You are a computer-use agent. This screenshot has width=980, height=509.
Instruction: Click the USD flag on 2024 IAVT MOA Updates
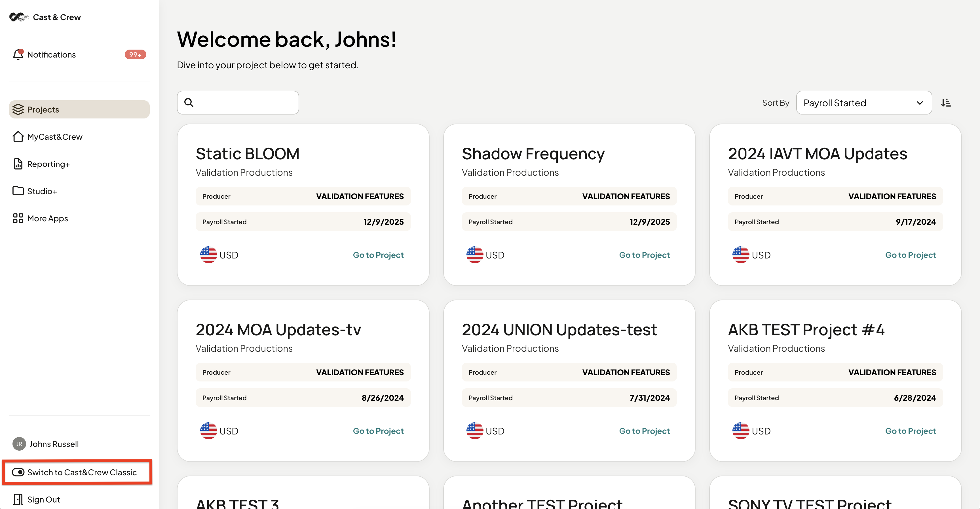coord(741,255)
